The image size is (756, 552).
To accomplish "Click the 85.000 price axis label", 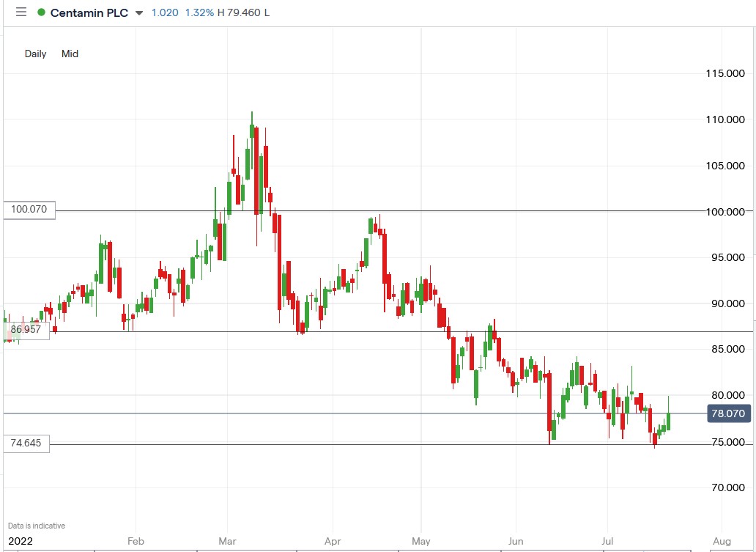I will [727, 349].
